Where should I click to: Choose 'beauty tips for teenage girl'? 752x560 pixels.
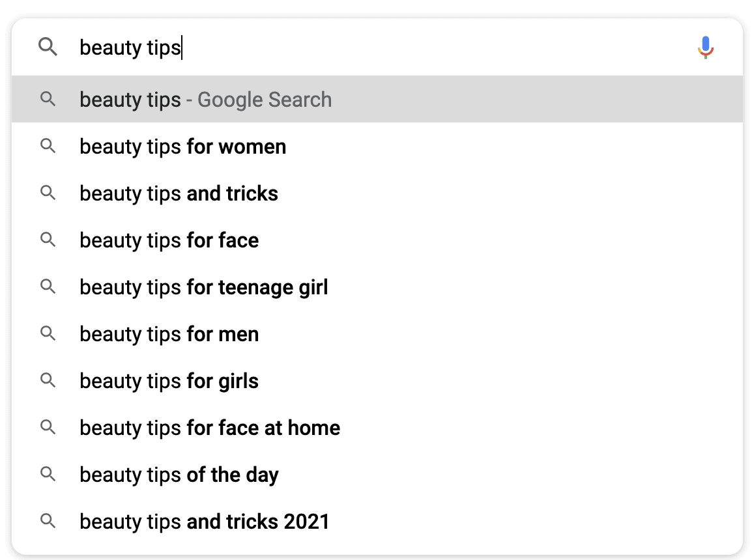pos(203,287)
